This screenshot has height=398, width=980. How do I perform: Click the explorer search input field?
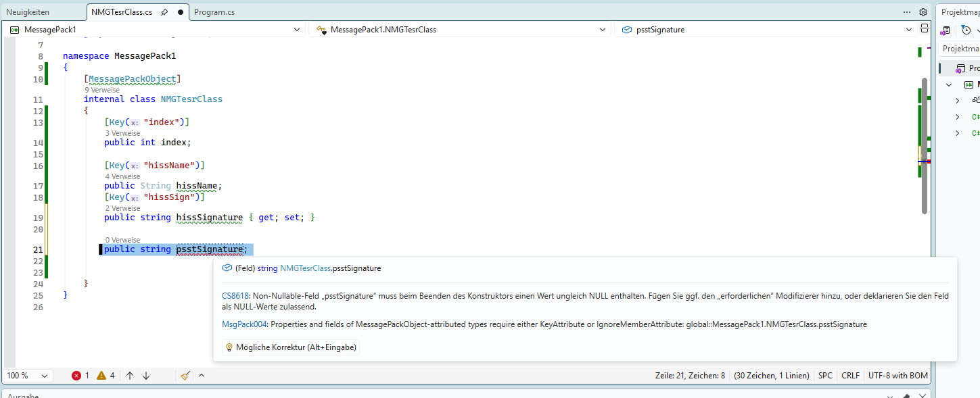coord(959,49)
